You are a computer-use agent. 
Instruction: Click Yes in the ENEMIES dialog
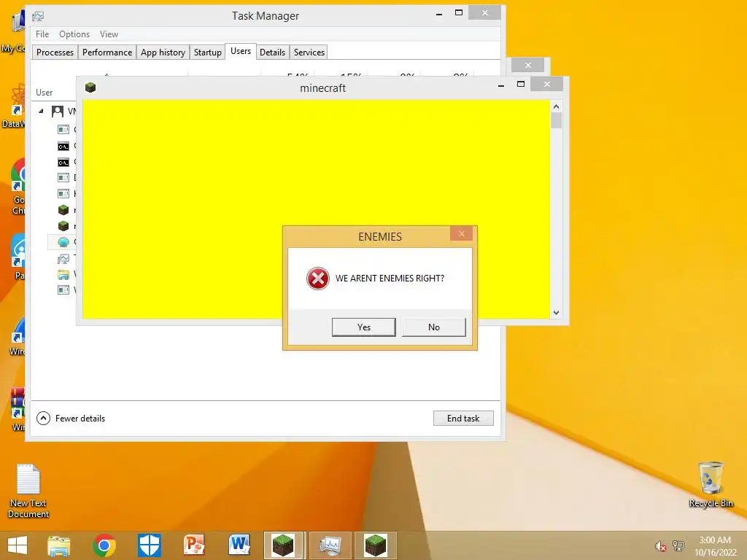[x=363, y=327]
